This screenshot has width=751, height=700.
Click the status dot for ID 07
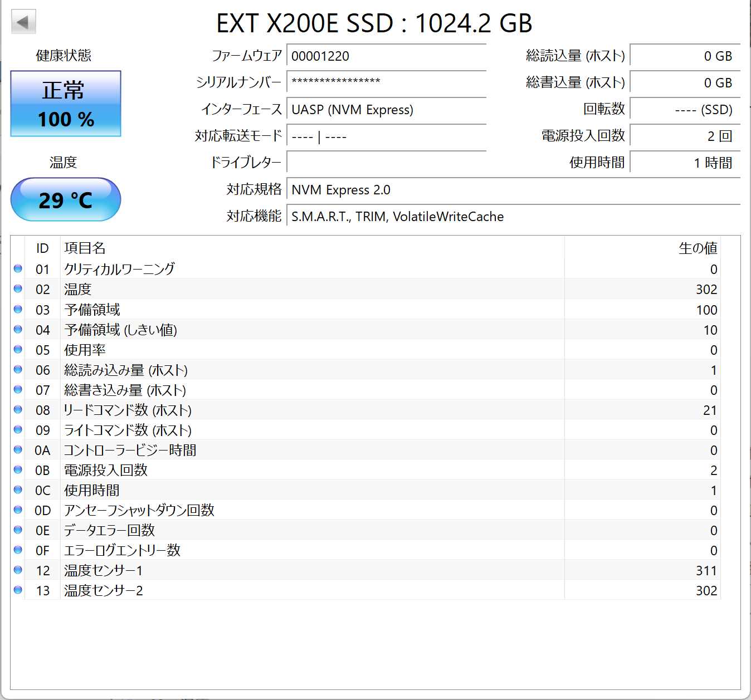(18, 389)
